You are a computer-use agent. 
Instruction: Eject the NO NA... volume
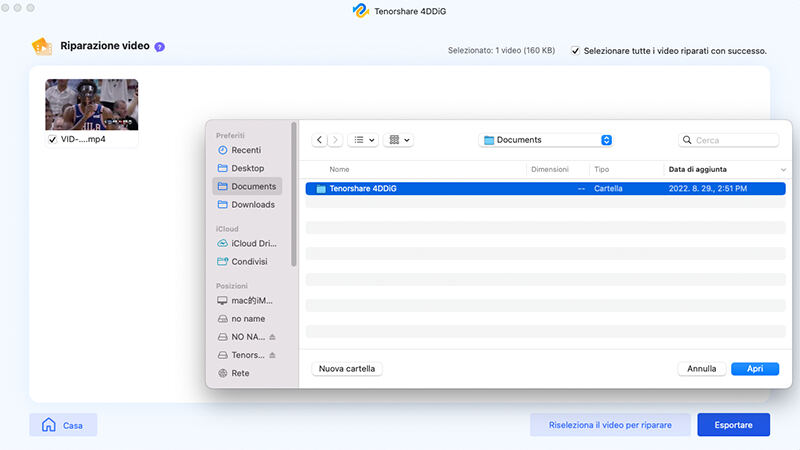coord(272,337)
